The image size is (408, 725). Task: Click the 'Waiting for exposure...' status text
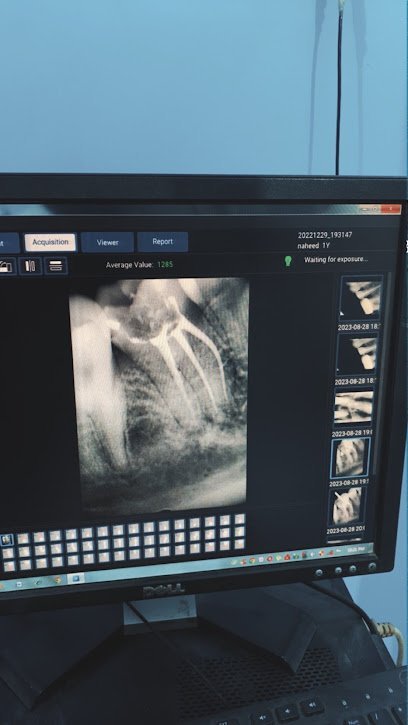pyautogui.click(x=336, y=259)
